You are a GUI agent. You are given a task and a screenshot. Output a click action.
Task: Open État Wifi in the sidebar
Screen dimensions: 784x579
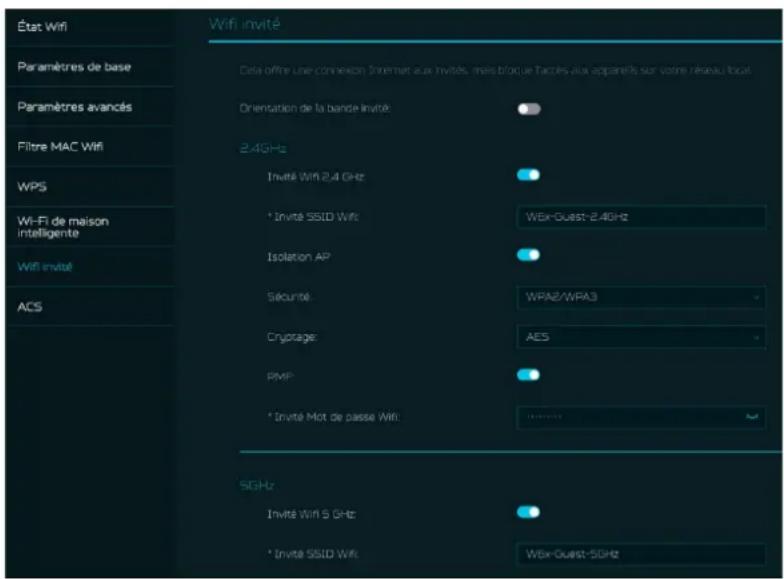pyautogui.click(x=42, y=26)
